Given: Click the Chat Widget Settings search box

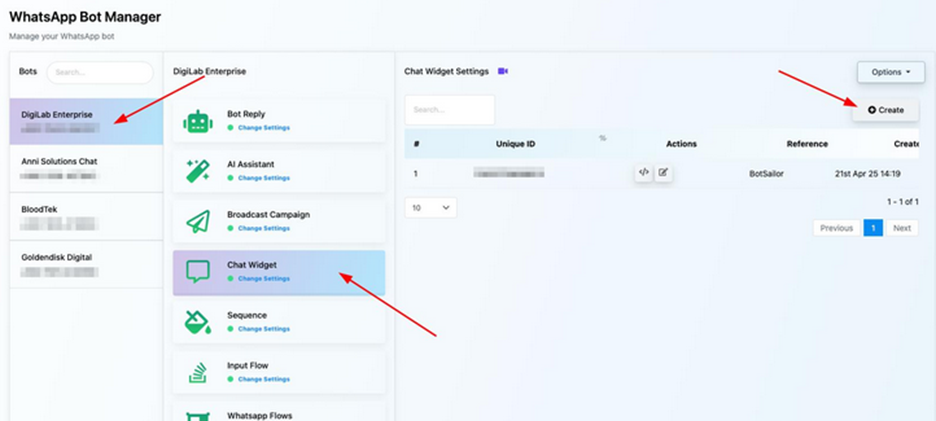Looking at the screenshot, I should coord(449,110).
